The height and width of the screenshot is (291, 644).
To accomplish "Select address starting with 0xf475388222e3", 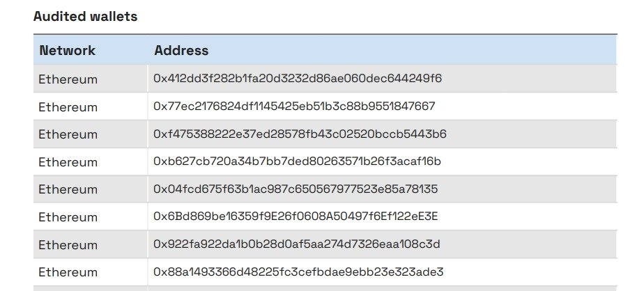I will (x=300, y=134).
